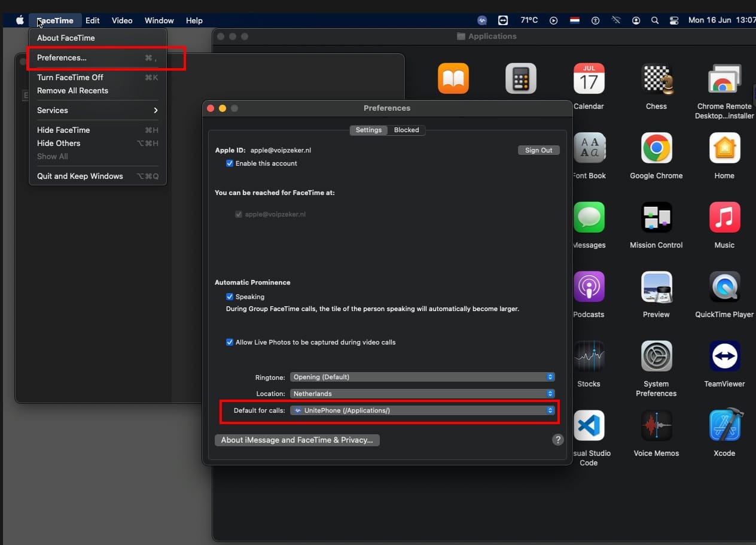Open the Window menu
This screenshot has height=545, width=756.
159,20
